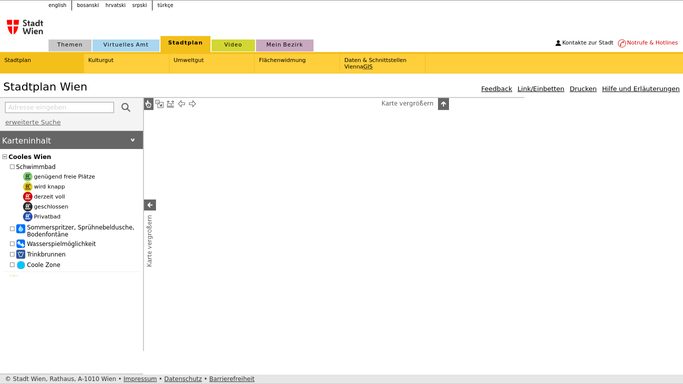Image resolution: width=683 pixels, height=384 pixels.
Task: Collapse sidebar with left-arrow button
Action: (150, 205)
